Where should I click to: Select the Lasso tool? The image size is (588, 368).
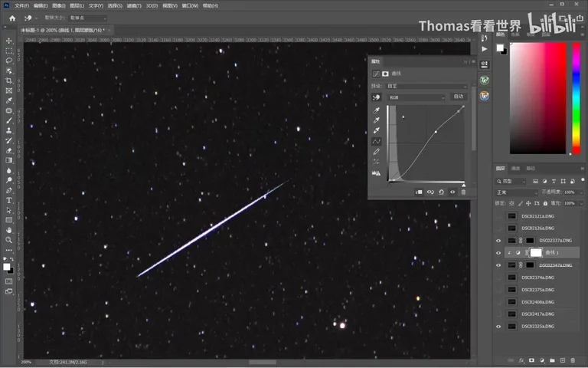(x=9, y=61)
